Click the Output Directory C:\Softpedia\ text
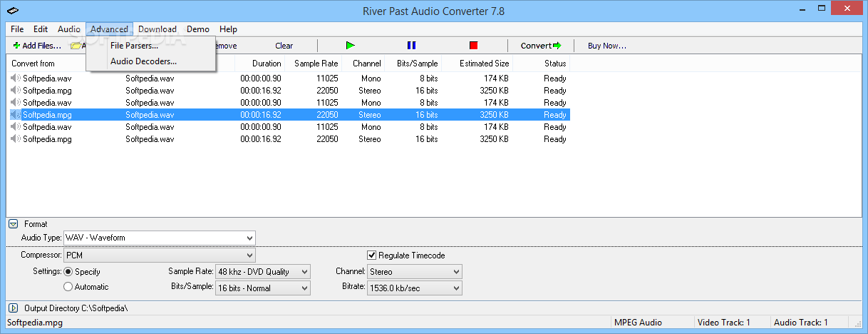868x334 pixels. point(76,308)
